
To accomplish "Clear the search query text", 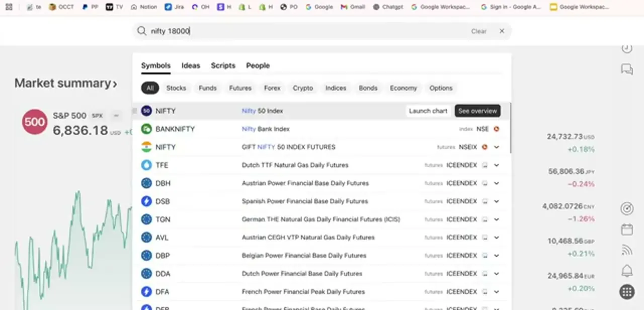I will (x=479, y=31).
